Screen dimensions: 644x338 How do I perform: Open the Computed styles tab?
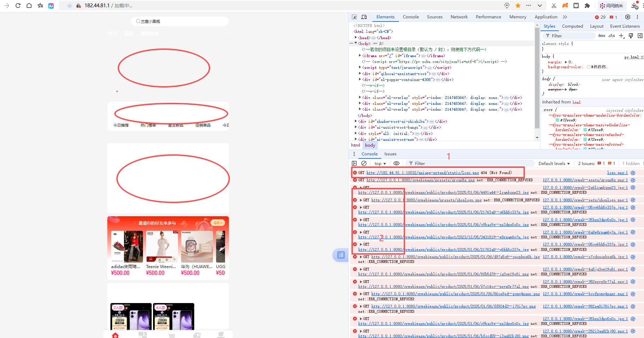click(x=572, y=26)
